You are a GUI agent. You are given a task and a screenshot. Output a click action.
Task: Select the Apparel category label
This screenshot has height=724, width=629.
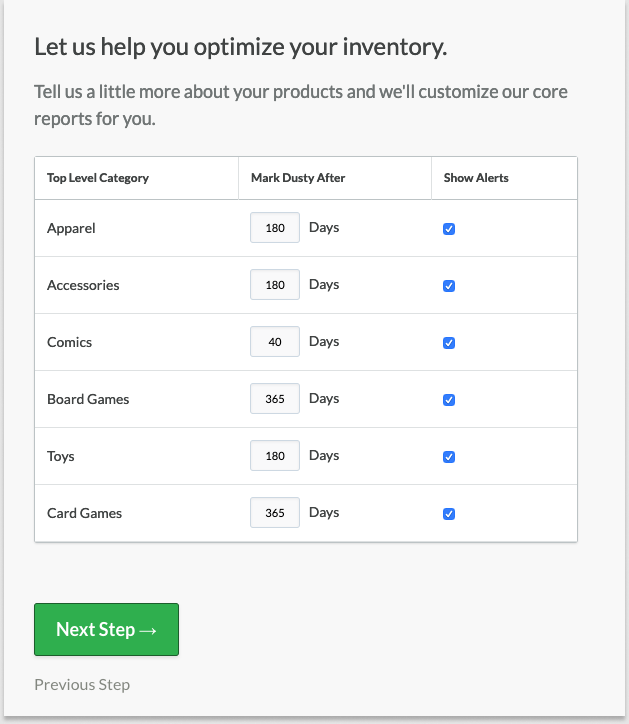pyautogui.click(x=71, y=228)
